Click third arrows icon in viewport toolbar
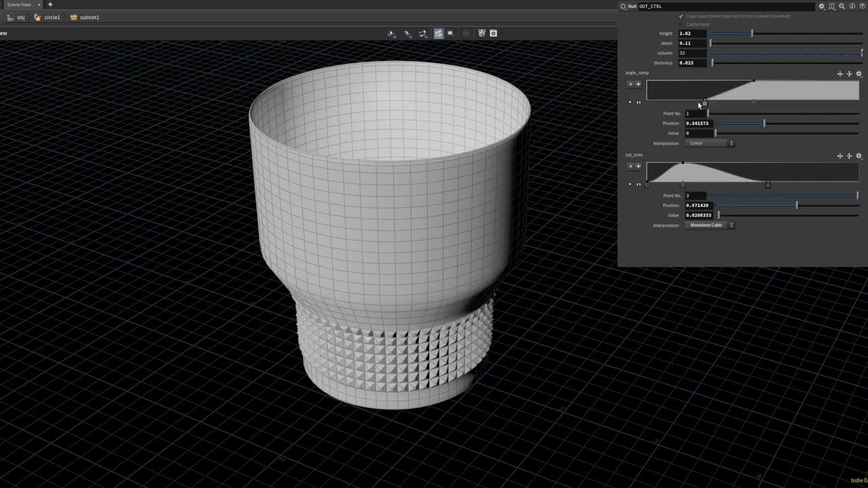Viewport: 868px width, 488px height. click(423, 33)
